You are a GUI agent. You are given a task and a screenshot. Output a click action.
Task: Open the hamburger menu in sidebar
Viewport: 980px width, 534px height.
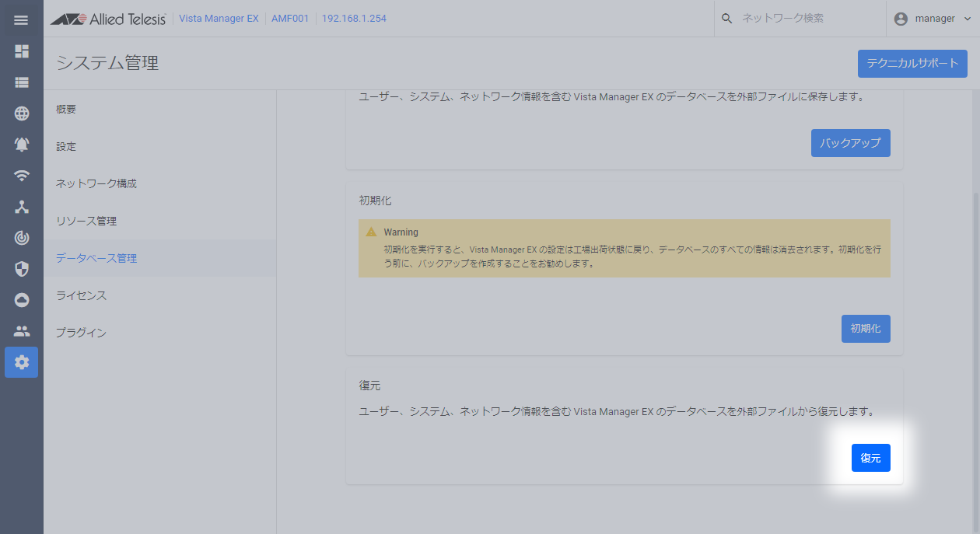21,19
